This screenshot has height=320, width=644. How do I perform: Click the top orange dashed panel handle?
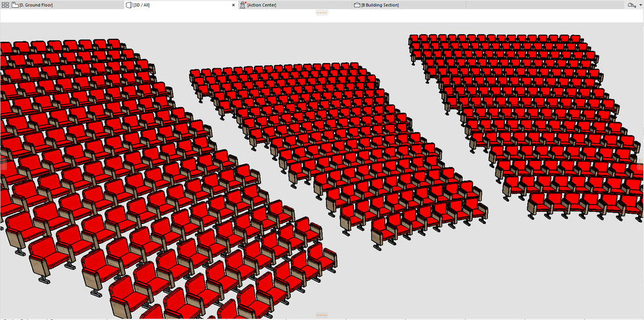pyautogui.click(x=322, y=13)
